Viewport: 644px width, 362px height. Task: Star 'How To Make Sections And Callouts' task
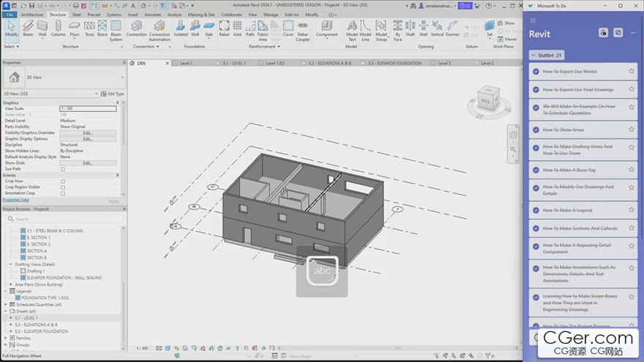coord(632,227)
